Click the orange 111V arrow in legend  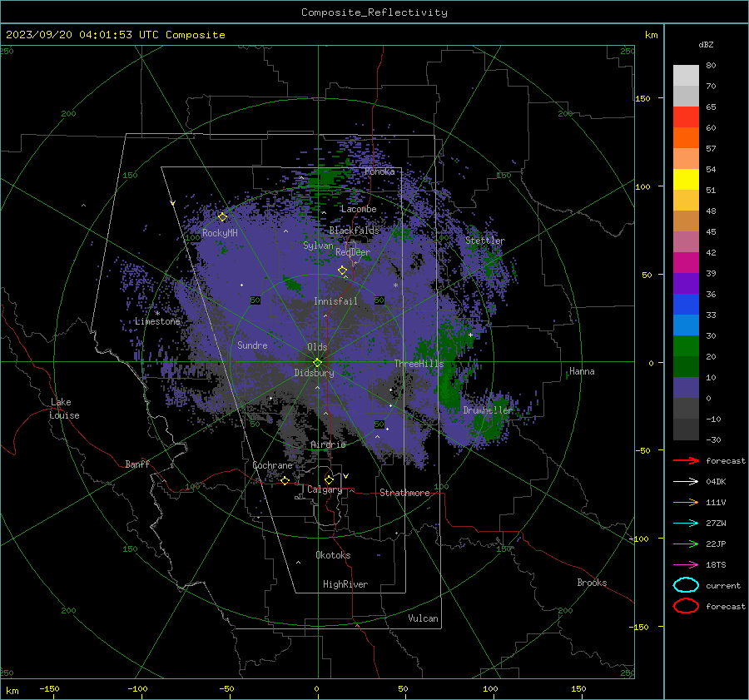coord(686,502)
